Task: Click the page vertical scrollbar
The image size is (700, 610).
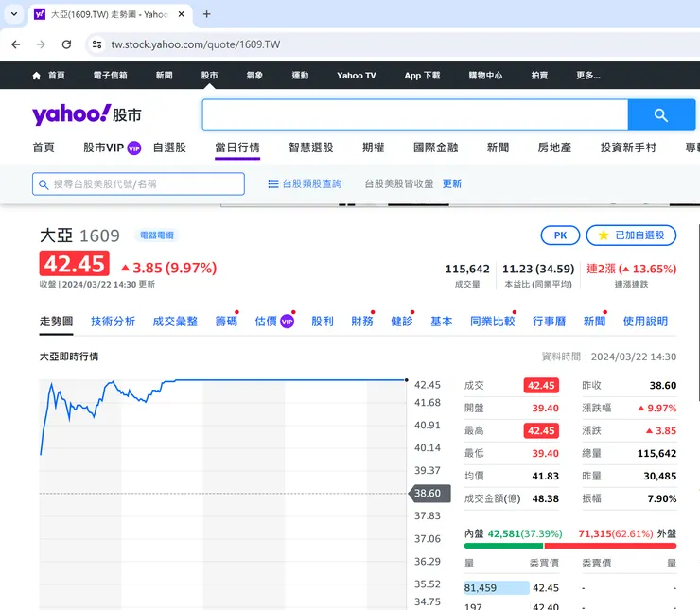Action: point(698,312)
